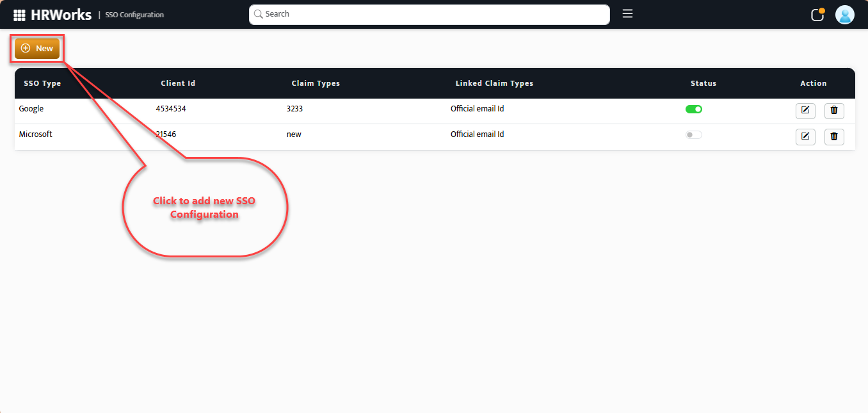Click the SSO Configuration header label
This screenshot has height=413, width=868.
click(x=134, y=15)
